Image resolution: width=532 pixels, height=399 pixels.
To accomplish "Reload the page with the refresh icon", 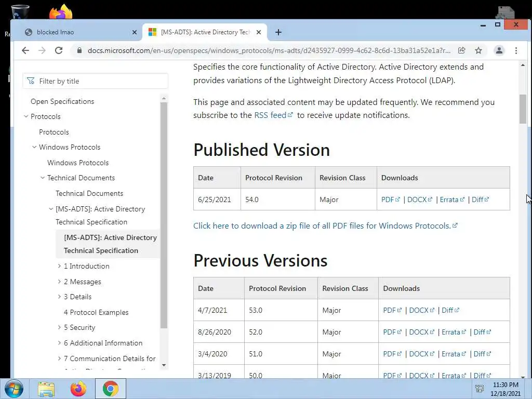I will pyautogui.click(x=59, y=50).
